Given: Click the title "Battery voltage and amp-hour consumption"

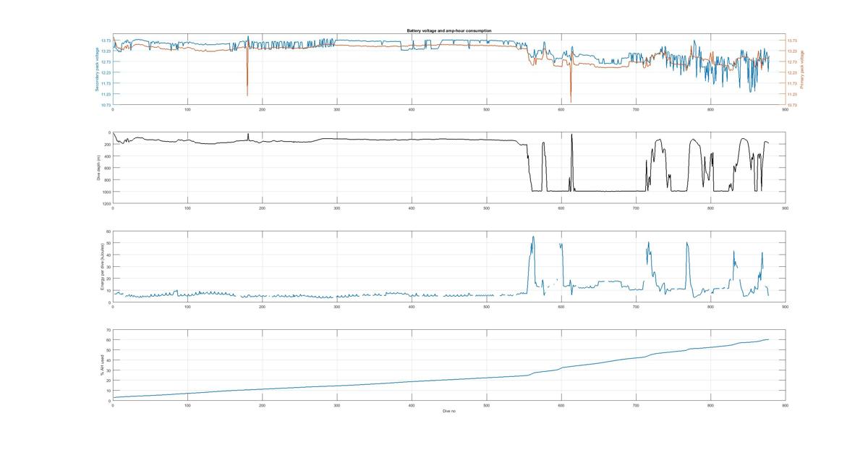Looking at the screenshot, I should click(x=448, y=31).
